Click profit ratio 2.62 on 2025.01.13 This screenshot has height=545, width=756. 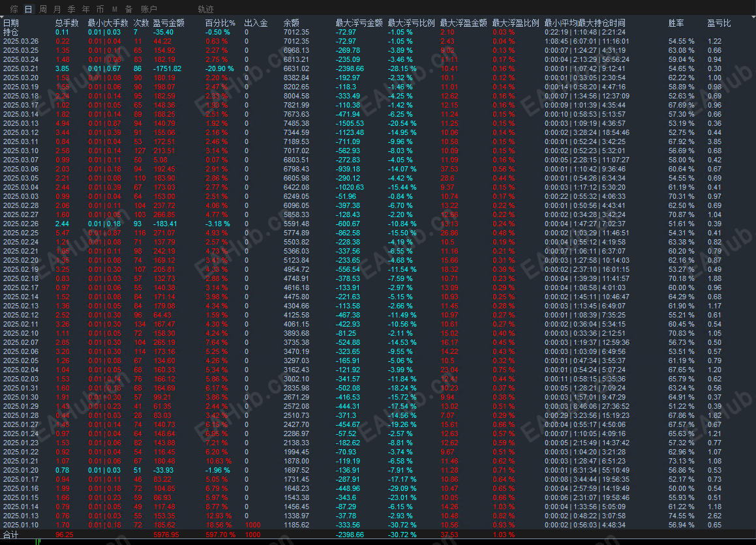pyautogui.click(x=714, y=516)
